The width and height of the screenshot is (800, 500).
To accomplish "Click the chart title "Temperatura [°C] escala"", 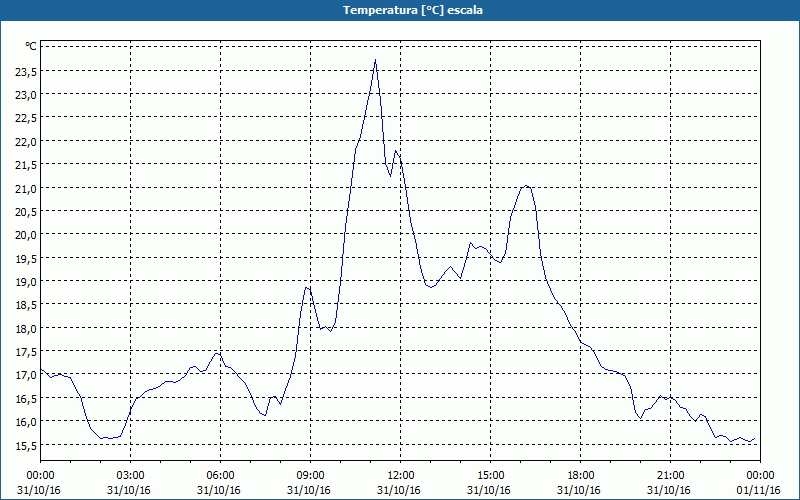I will (413, 10).
